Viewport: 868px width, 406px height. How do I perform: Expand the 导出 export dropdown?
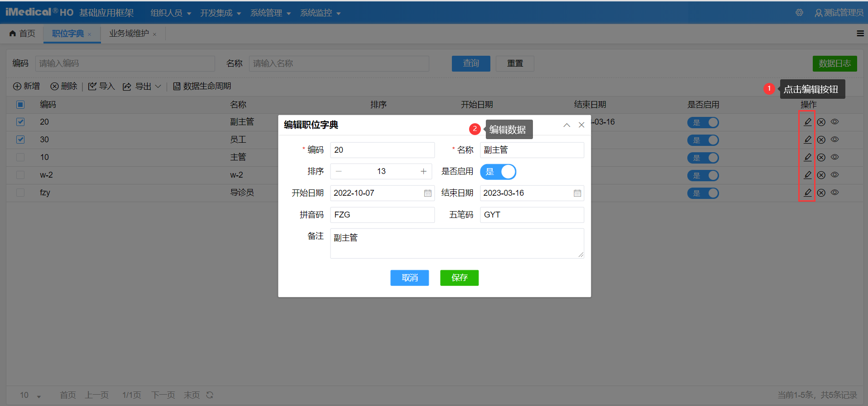click(142, 86)
